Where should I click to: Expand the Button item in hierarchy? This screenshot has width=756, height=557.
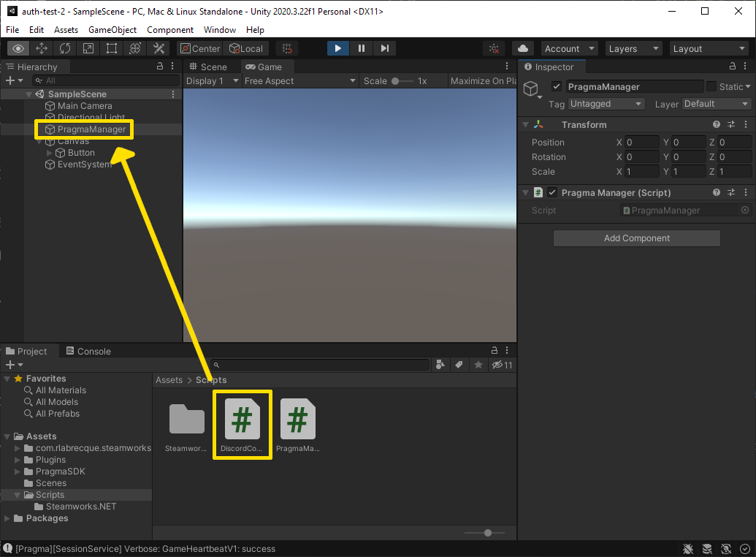point(50,153)
